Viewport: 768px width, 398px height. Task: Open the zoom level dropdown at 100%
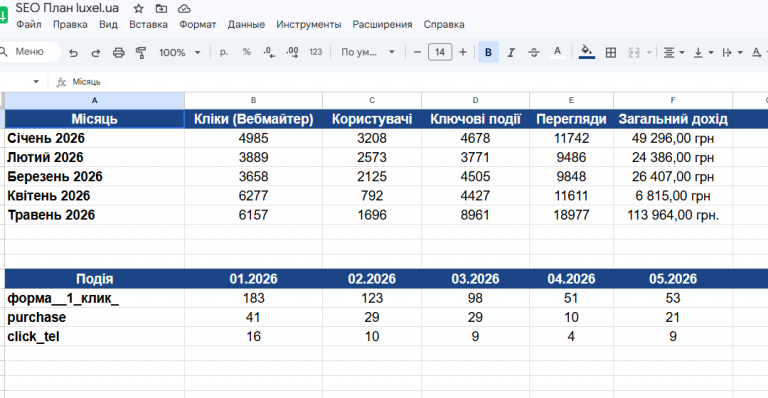click(x=179, y=52)
